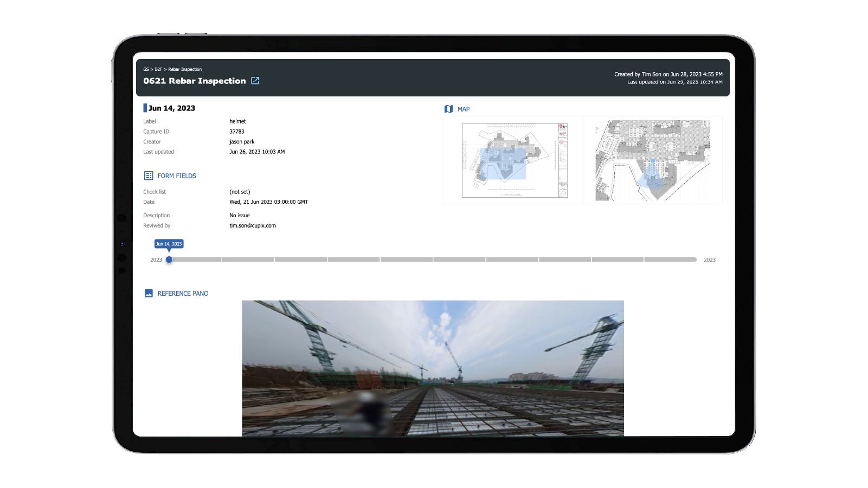Click the MAP section heading

[464, 109]
